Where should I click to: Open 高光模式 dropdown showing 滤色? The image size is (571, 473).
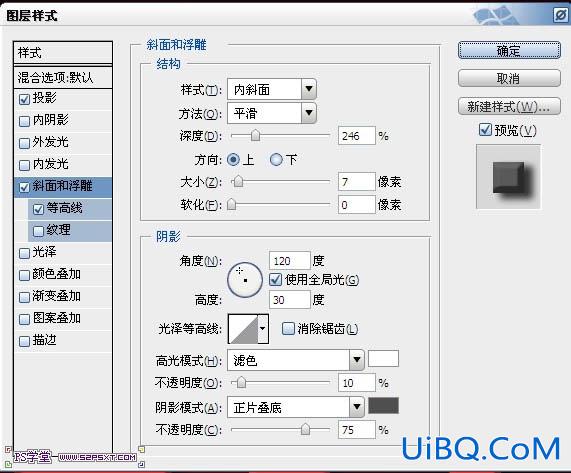click(x=295, y=360)
